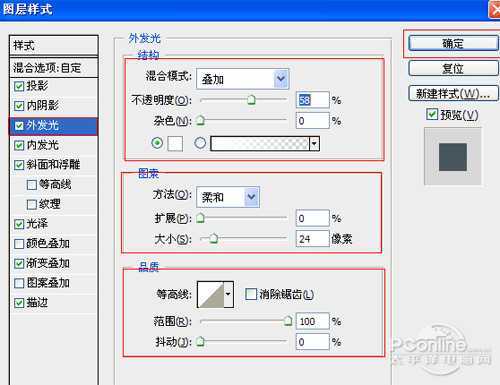The height and width of the screenshot is (385, 500).
Task: Uncheck the 描边 style checkbox
Action: point(19,303)
